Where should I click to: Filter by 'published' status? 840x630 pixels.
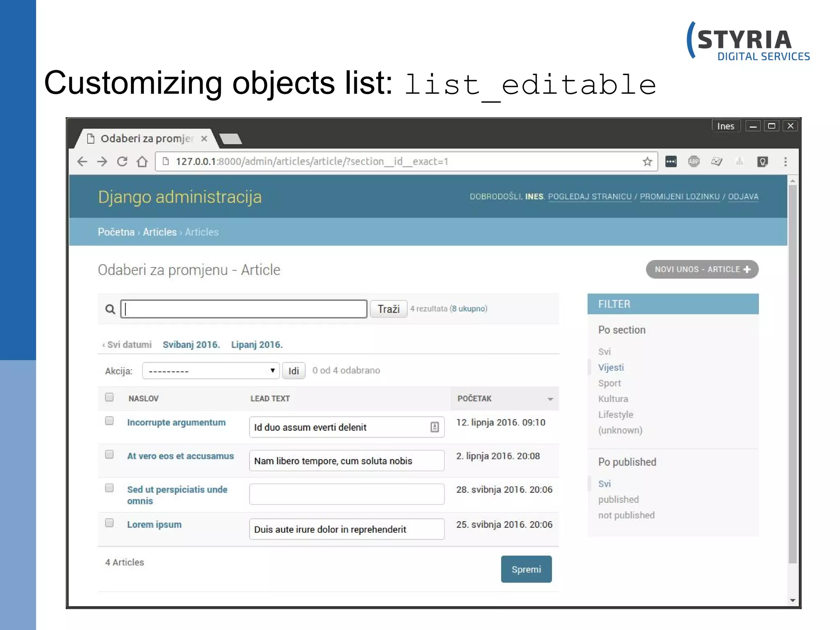coord(619,500)
